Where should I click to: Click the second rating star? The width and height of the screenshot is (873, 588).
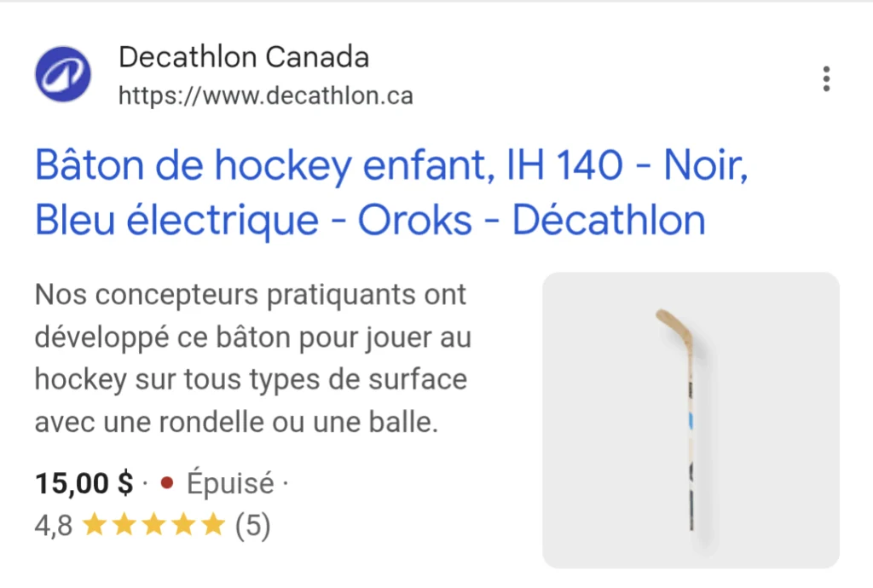(124, 525)
